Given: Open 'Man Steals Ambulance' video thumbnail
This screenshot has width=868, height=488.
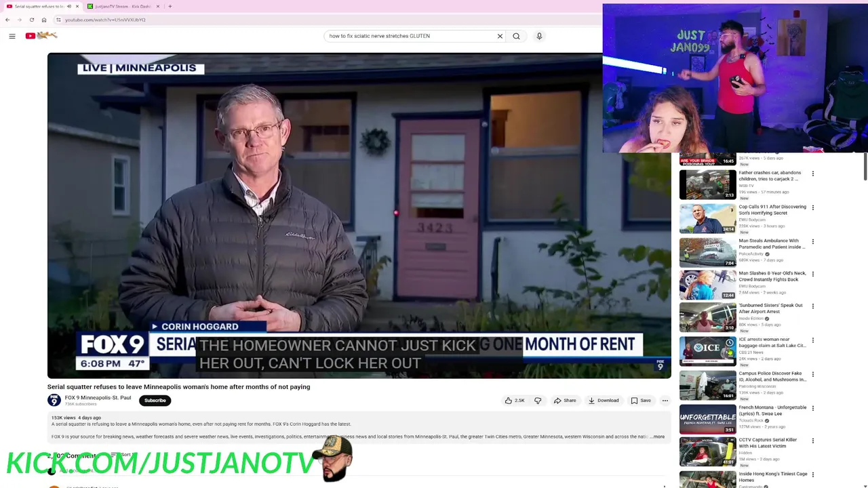Looking at the screenshot, I should coord(708,252).
